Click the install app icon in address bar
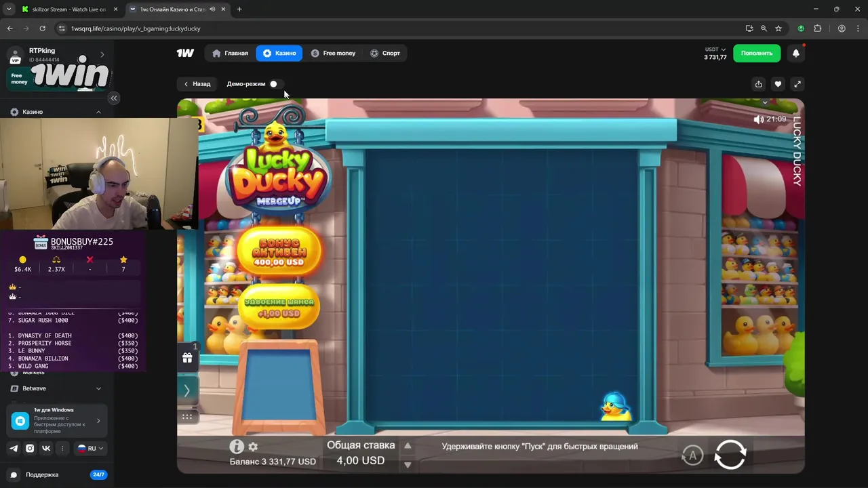The image size is (868, 488). [749, 28]
